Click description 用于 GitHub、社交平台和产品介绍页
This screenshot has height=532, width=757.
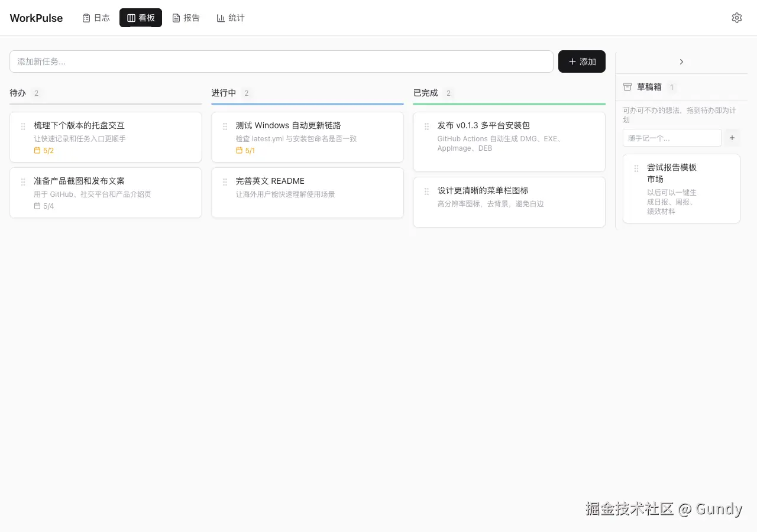(x=92, y=194)
